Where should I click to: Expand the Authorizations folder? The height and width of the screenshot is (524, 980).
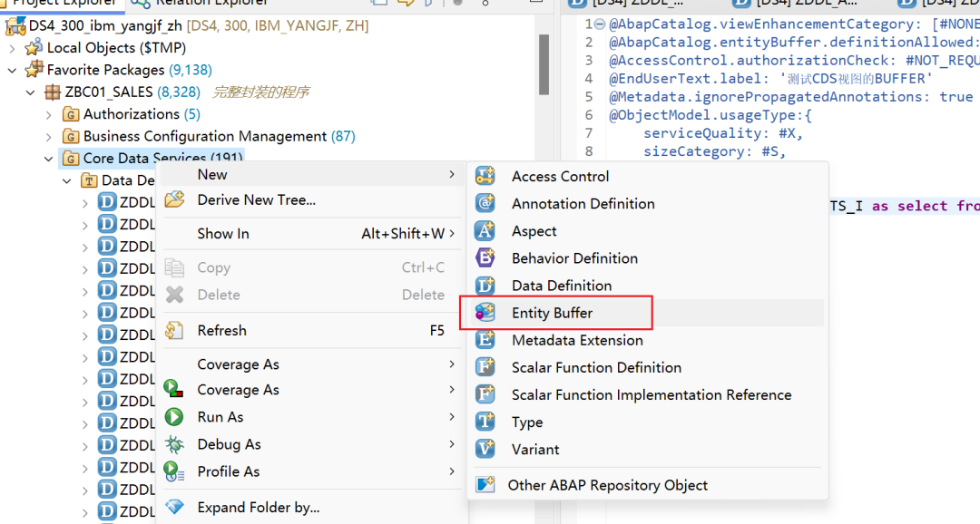pyautogui.click(x=49, y=114)
